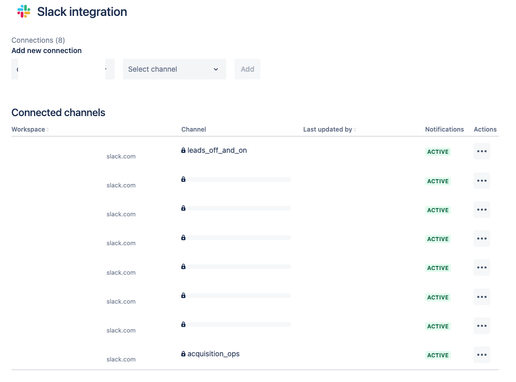Open actions menu for leads_off_and_on channel
Viewport: 516px width, 382px height.
(x=482, y=151)
